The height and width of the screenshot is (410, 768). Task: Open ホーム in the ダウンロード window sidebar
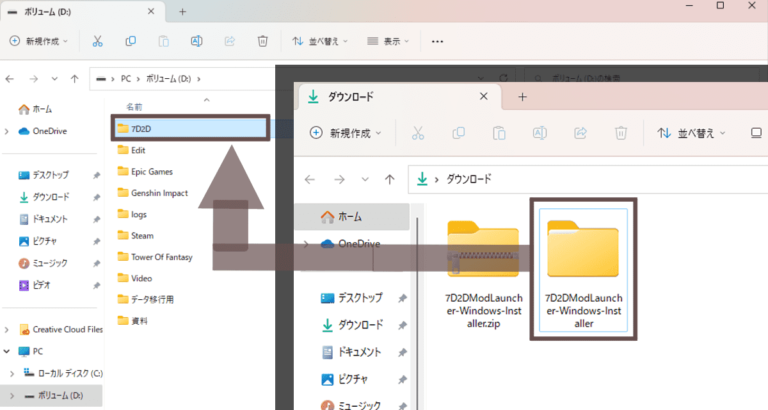click(x=352, y=217)
